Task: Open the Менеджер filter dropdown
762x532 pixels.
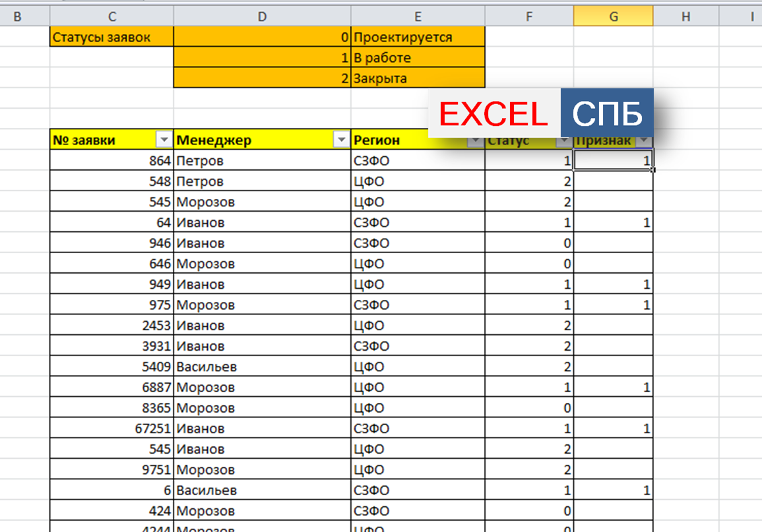Action: pyautogui.click(x=341, y=140)
